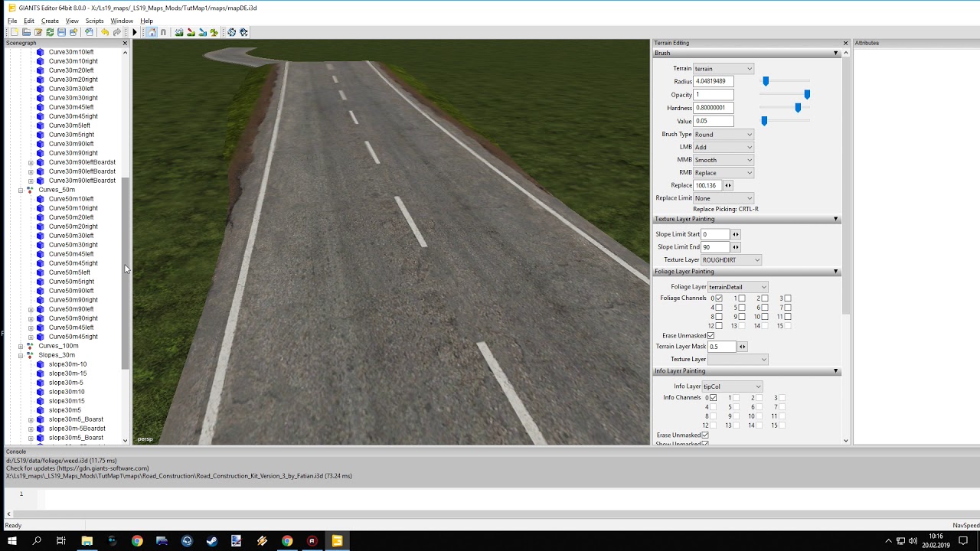This screenshot has height=551, width=980.
Task: Check Foliage Channel 4 checkbox
Action: tap(719, 307)
